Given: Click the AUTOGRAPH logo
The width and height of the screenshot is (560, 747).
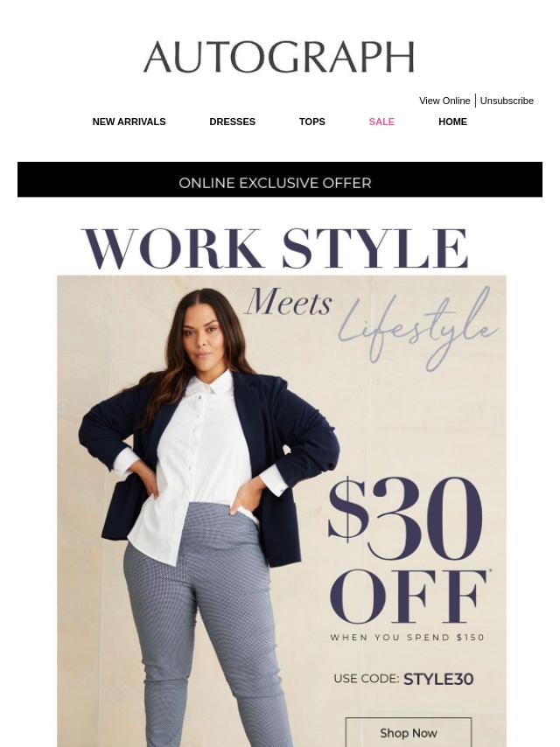Looking at the screenshot, I should click(279, 57).
